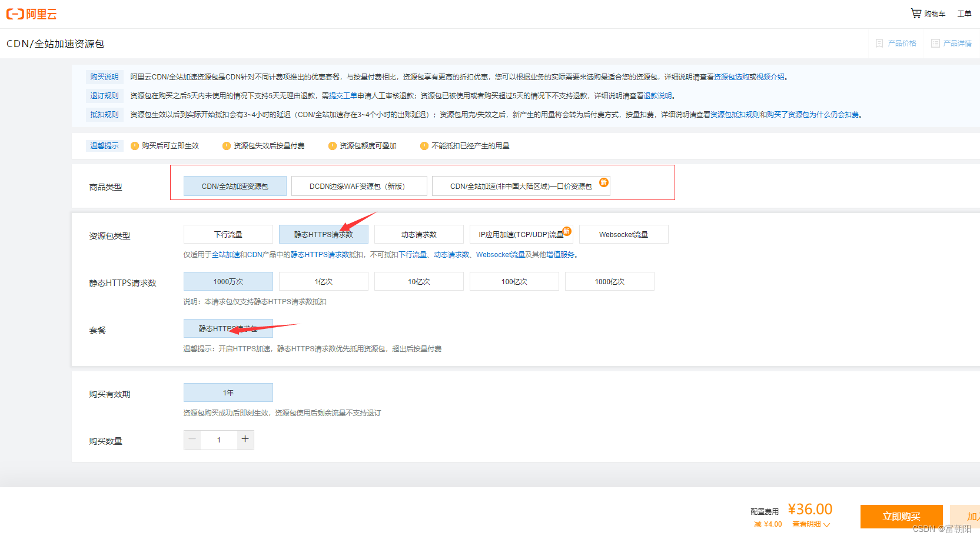Image resolution: width=980 pixels, height=539 pixels.
Task: Open 工单 in the top bar
Action: point(964,14)
